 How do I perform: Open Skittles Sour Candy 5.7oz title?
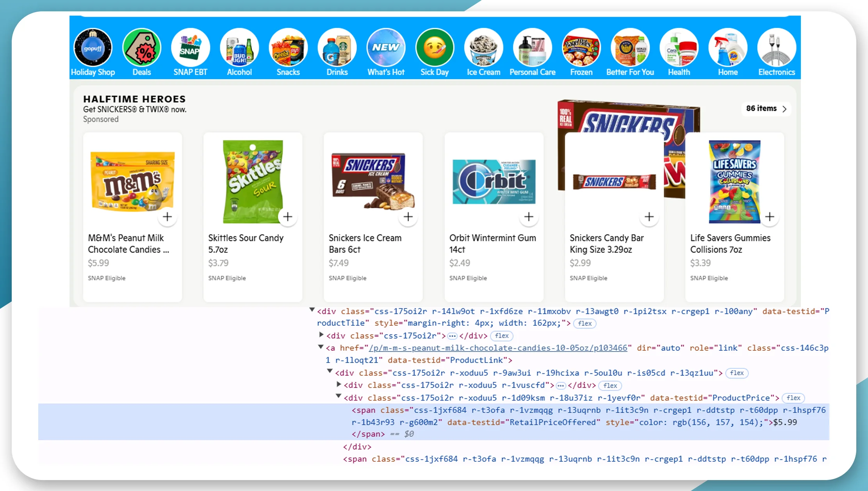point(246,244)
